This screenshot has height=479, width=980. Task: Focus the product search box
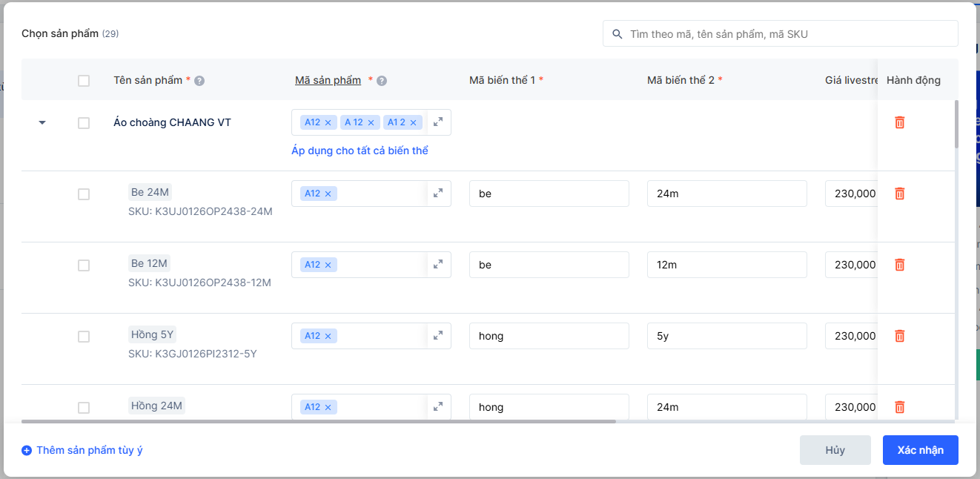pos(781,33)
